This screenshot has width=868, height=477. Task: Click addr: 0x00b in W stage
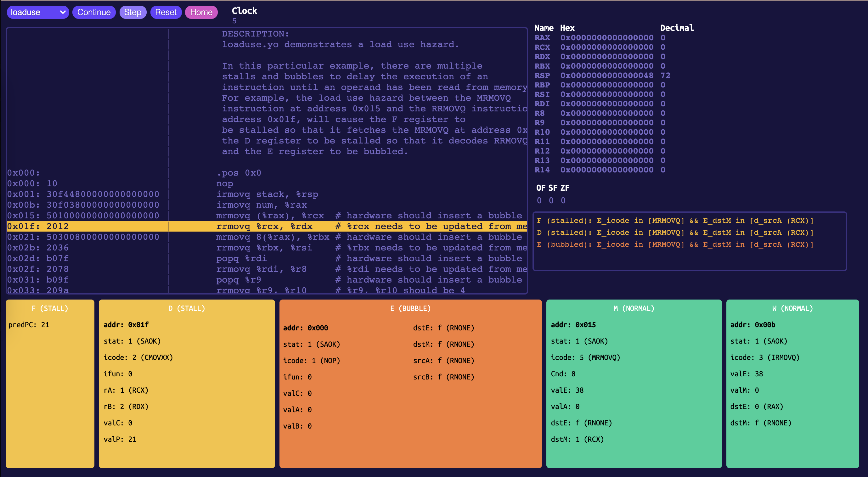tap(752, 325)
